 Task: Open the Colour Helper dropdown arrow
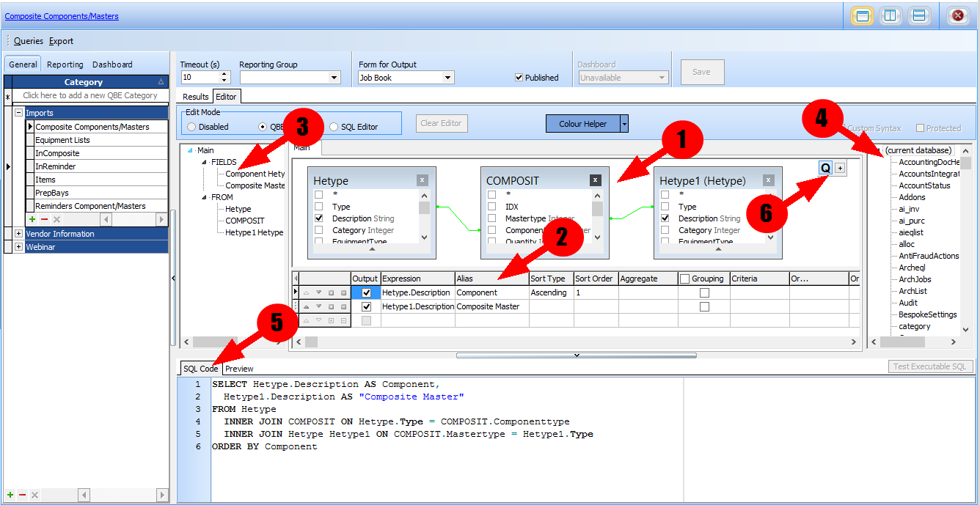click(x=624, y=124)
